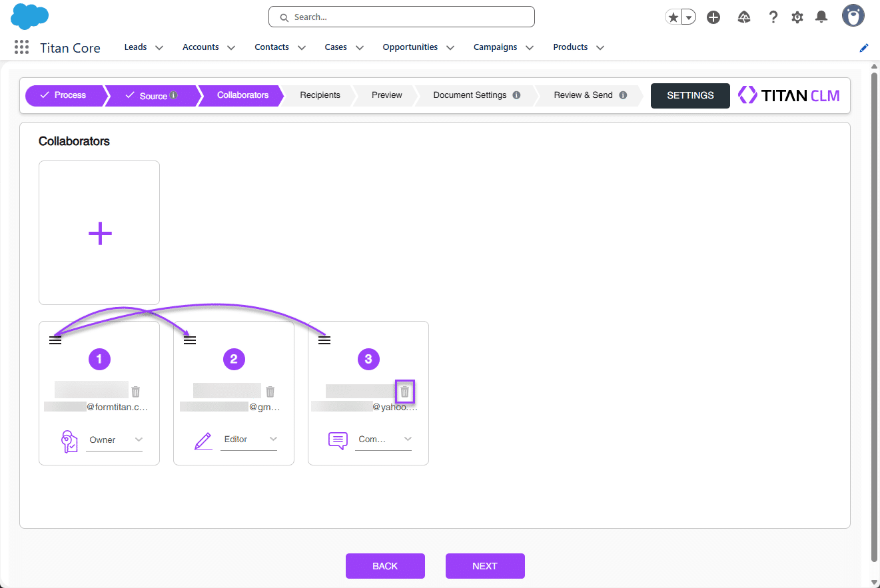Open the Salesforce App Launcher grid
The height and width of the screenshot is (588, 880).
click(21, 47)
